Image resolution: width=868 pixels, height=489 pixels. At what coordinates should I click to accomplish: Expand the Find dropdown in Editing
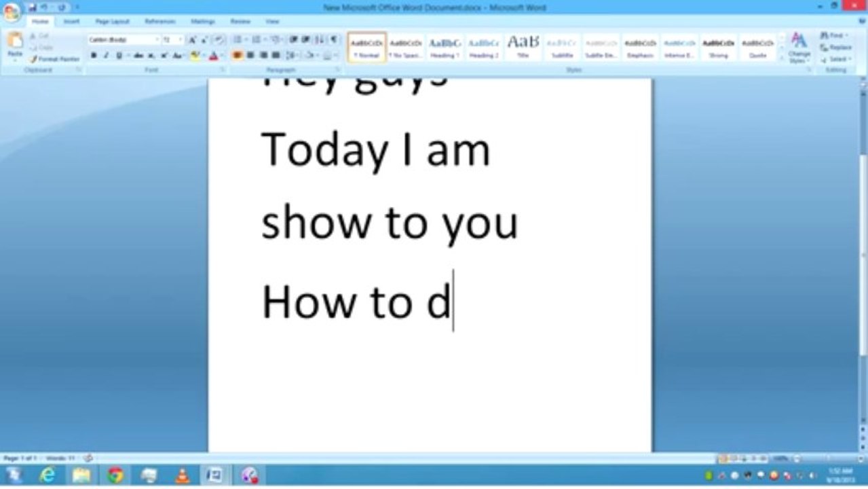[x=847, y=35]
